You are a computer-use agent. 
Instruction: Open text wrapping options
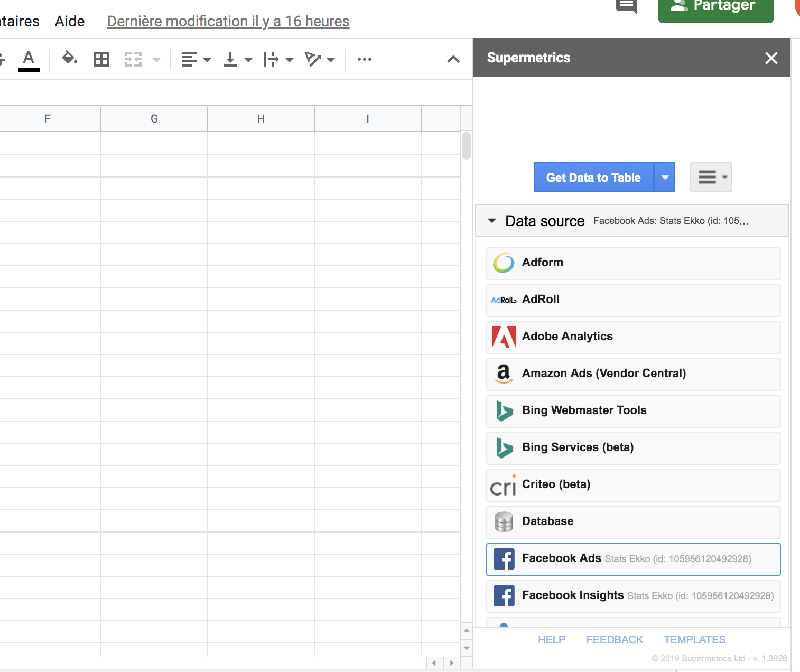278,59
